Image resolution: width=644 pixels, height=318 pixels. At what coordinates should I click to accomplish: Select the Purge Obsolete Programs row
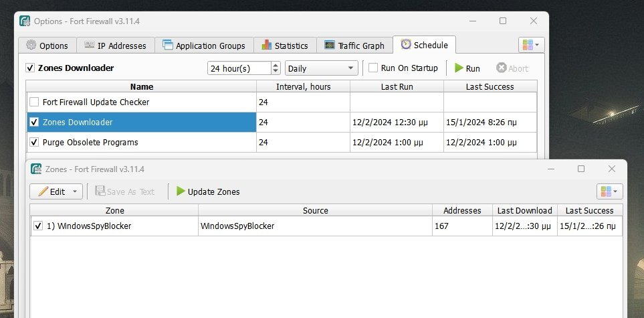click(x=282, y=143)
